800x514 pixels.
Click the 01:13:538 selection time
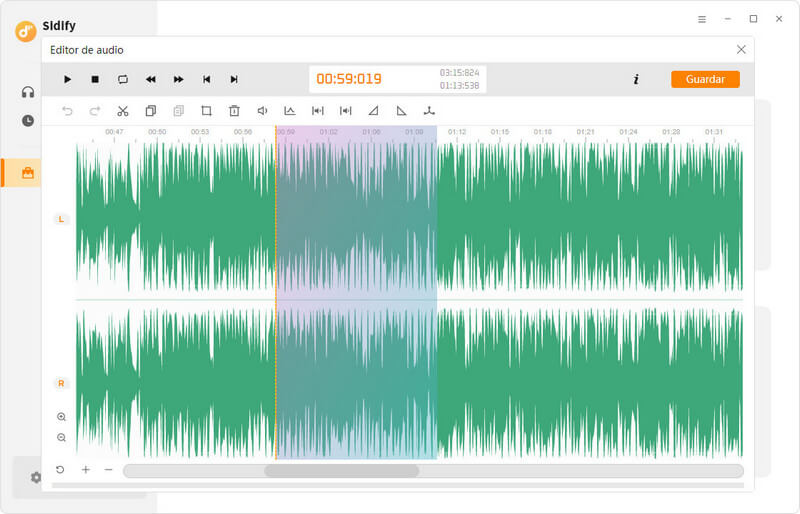(x=459, y=86)
